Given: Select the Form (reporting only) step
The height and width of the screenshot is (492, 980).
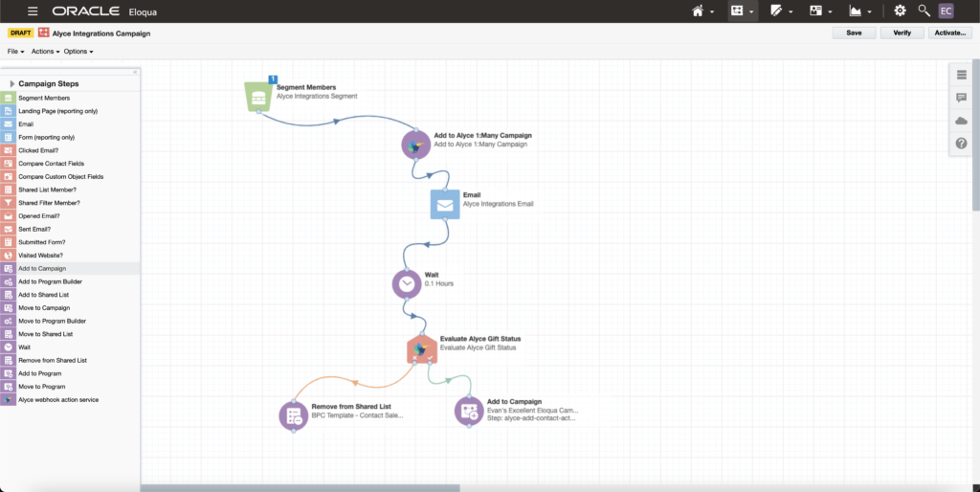Looking at the screenshot, I should coord(70,138).
